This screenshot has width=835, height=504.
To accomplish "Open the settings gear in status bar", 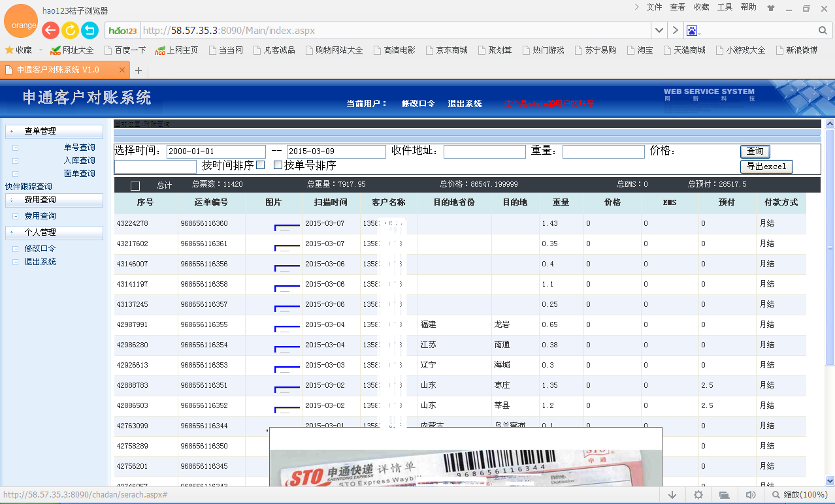I will click(698, 495).
